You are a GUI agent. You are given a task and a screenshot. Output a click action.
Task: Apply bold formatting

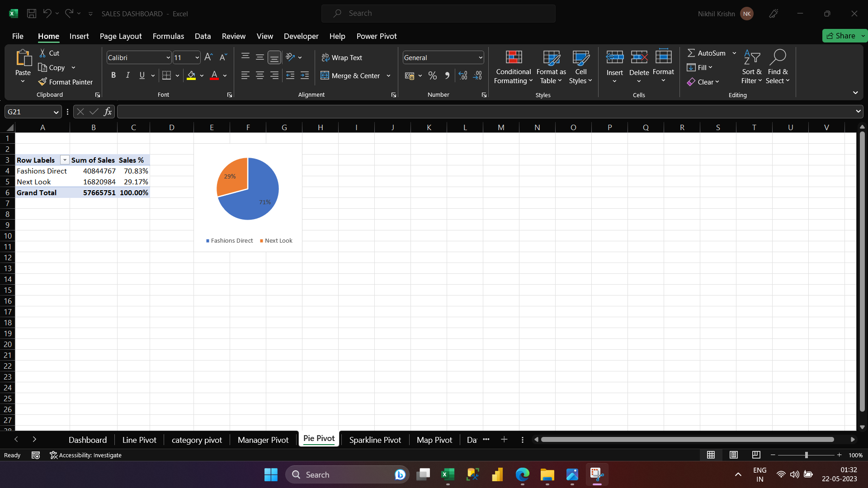[x=113, y=75]
